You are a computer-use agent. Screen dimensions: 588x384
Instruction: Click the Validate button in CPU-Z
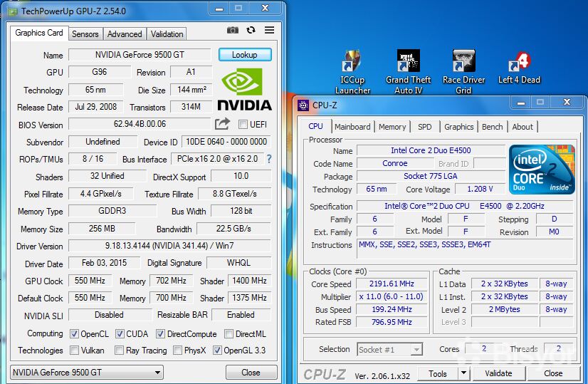498,373
